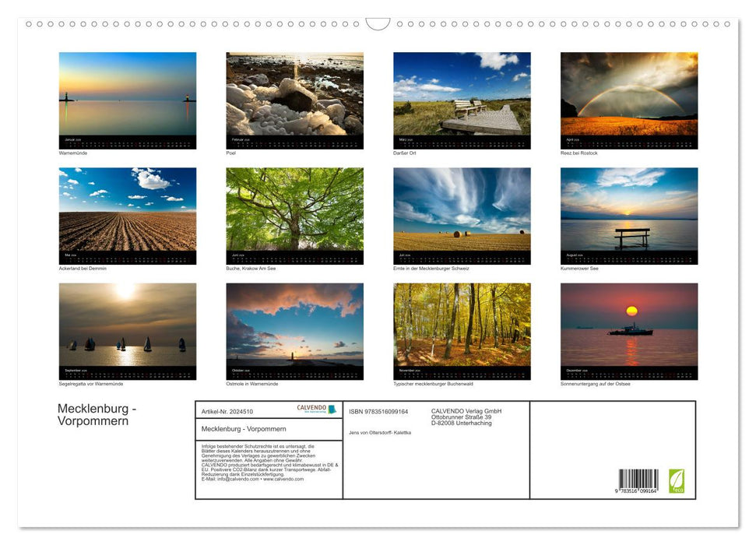756x545 pixels.
Task: Open the Darßer Ort bench photo
Action: [x=462, y=95]
